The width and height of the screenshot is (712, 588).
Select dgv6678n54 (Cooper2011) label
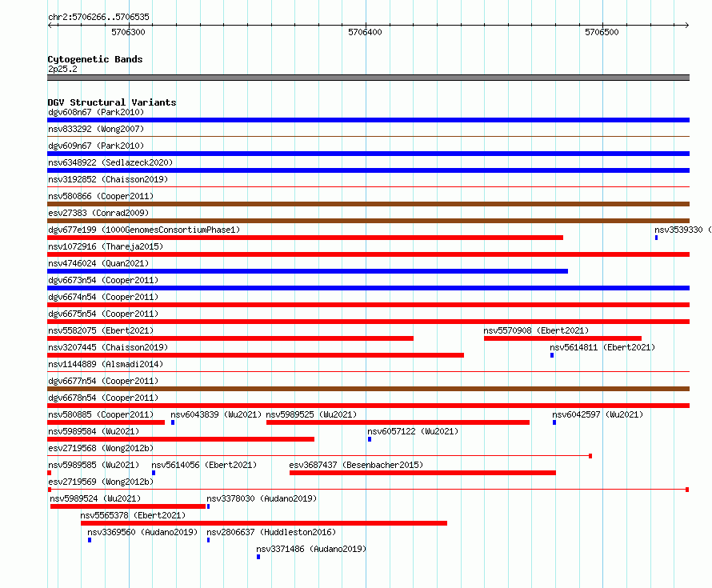(x=103, y=398)
